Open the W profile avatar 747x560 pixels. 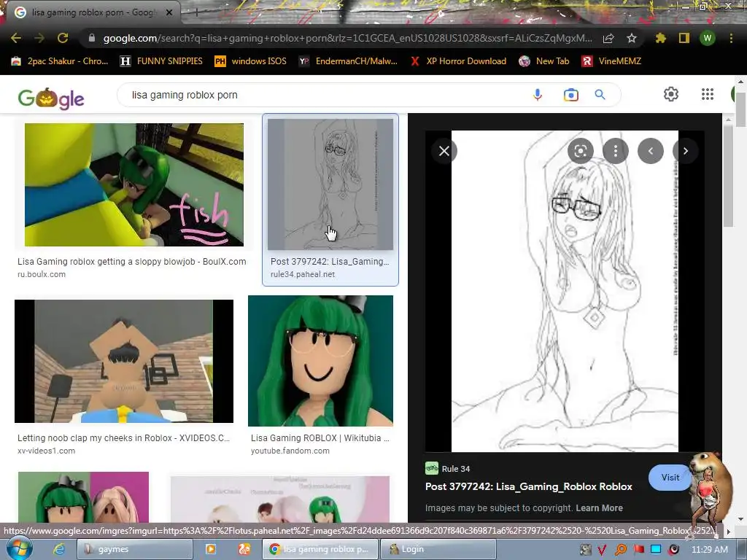pyautogui.click(x=708, y=38)
